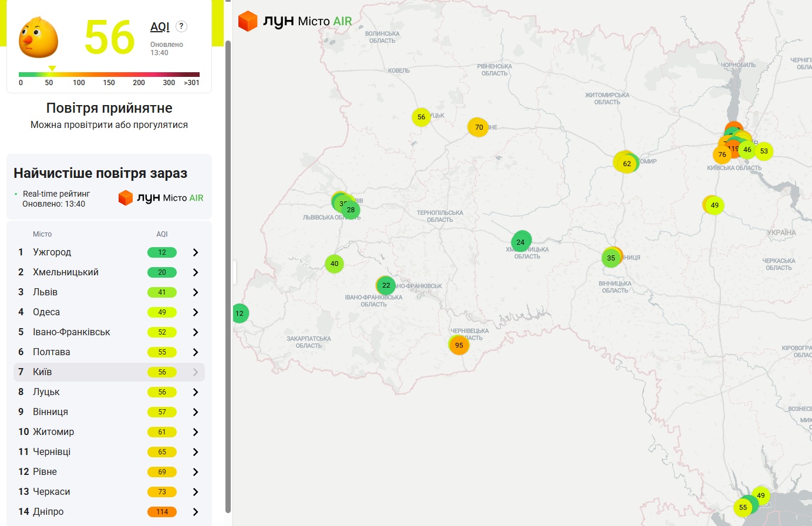
Task: Click the LUN Misto AIR logo on map
Action: pyautogui.click(x=295, y=21)
